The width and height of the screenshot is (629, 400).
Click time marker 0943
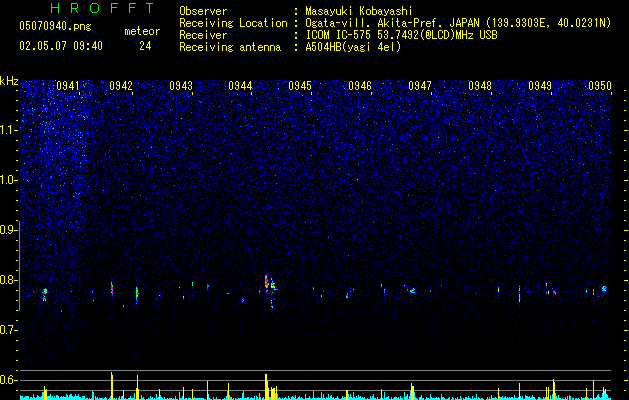[x=181, y=86]
